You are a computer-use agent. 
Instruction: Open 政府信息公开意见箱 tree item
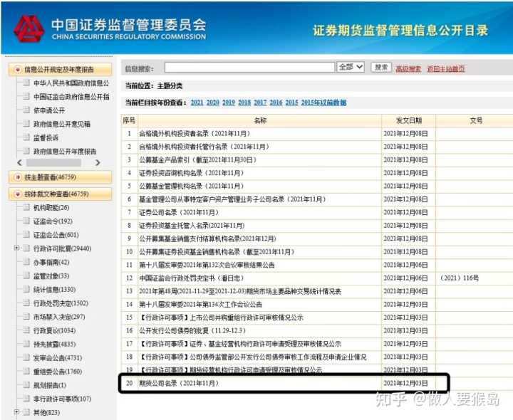point(62,124)
